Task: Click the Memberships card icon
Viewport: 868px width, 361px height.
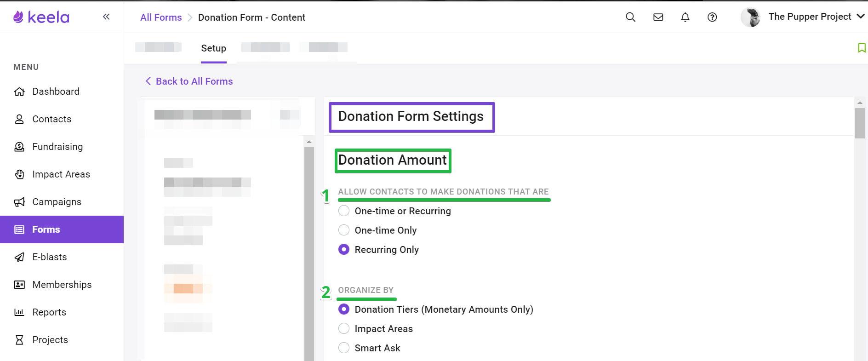Action: point(19,285)
